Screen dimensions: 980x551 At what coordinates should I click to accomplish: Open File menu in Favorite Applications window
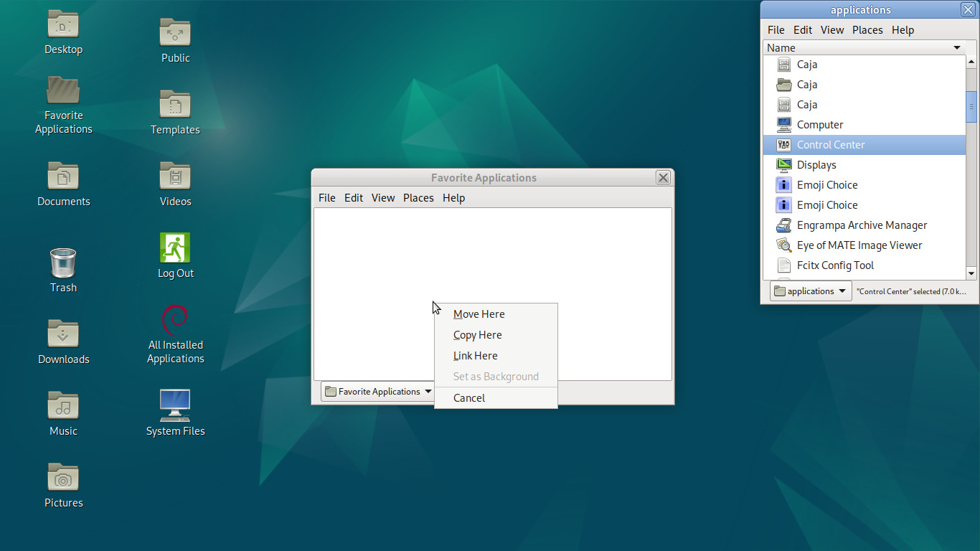pyautogui.click(x=327, y=198)
